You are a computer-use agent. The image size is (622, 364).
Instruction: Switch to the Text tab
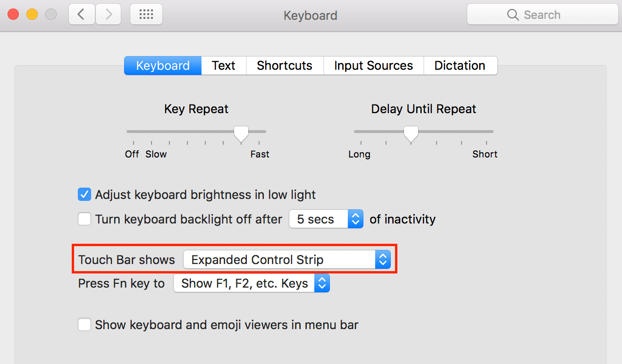pos(223,66)
